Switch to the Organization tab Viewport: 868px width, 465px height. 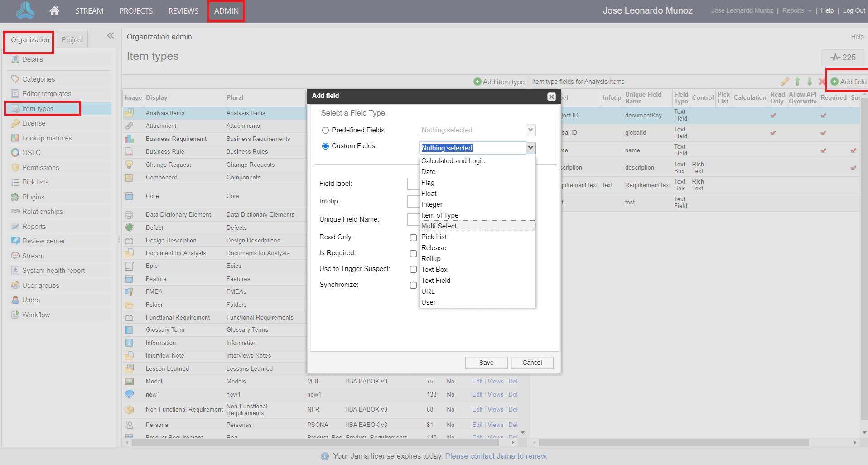coord(30,40)
